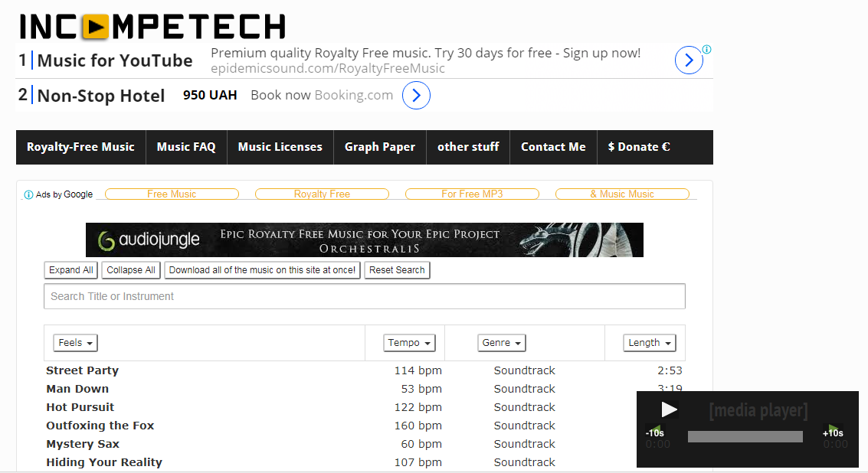Rewind ten seconds in the media player
868x473 pixels.
click(x=655, y=432)
